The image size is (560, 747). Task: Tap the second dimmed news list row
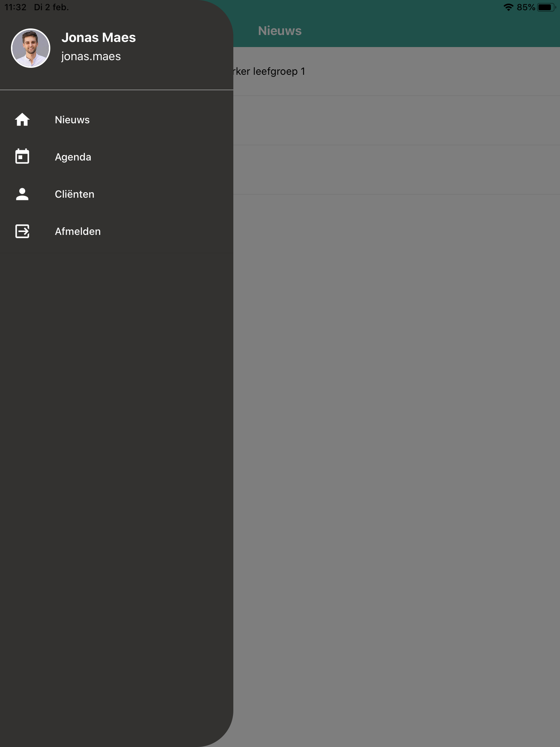pos(397,121)
